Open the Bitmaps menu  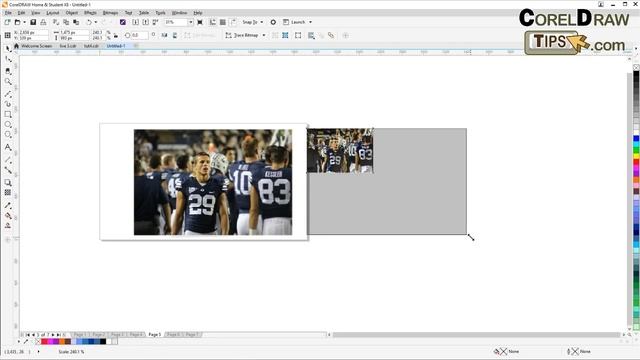[x=110, y=13]
